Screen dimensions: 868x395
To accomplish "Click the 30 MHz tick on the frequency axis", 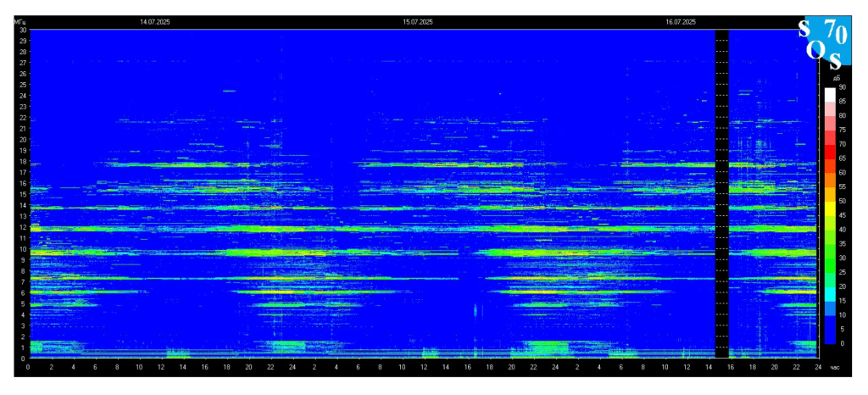I will click(x=23, y=30).
